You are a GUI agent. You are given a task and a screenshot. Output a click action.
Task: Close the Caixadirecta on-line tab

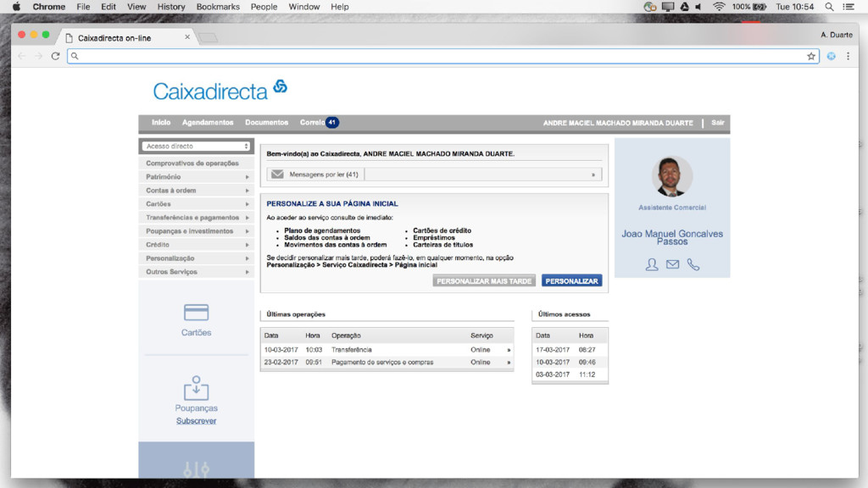tap(187, 37)
